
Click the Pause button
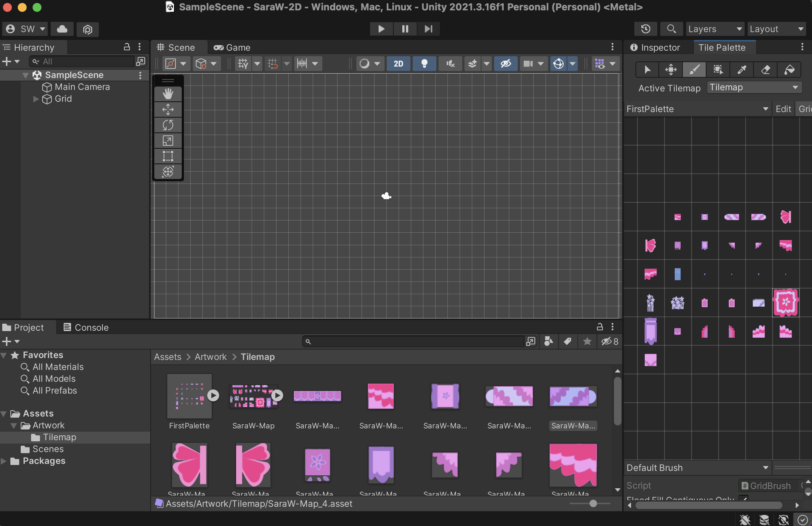tap(405, 29)
